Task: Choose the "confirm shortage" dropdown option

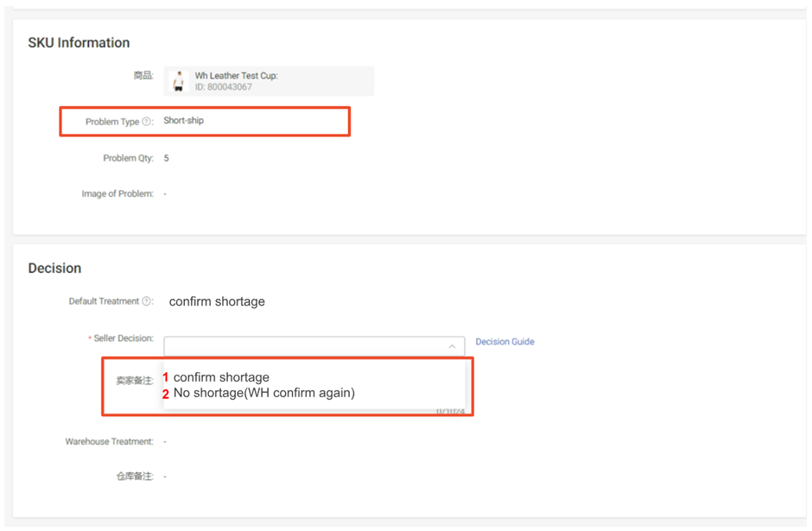Action: (x=221, y=377)
